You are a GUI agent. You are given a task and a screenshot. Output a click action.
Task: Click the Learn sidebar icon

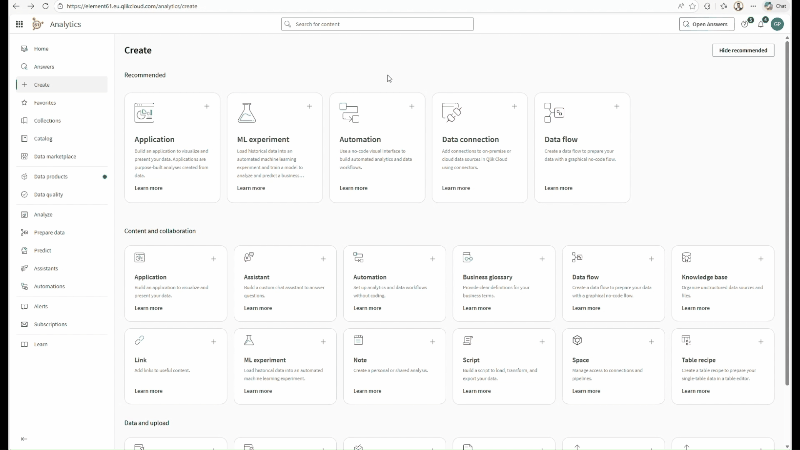tap(24, 344)
